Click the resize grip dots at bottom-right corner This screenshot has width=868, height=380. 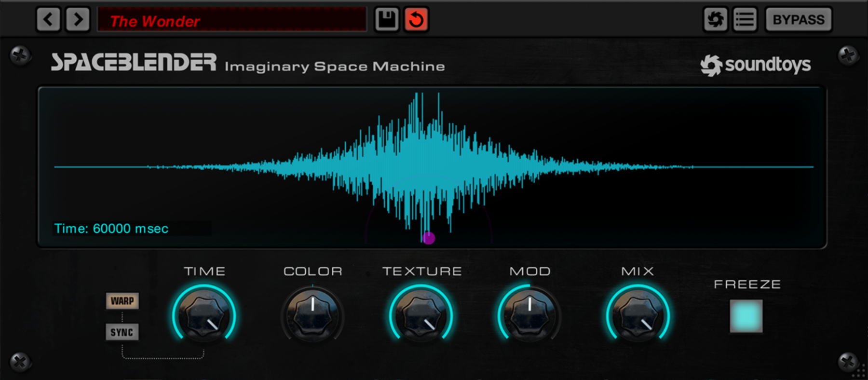tap(860, 371)
